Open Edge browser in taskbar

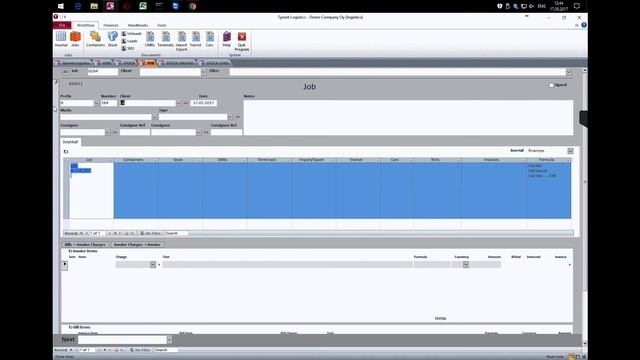78,6
